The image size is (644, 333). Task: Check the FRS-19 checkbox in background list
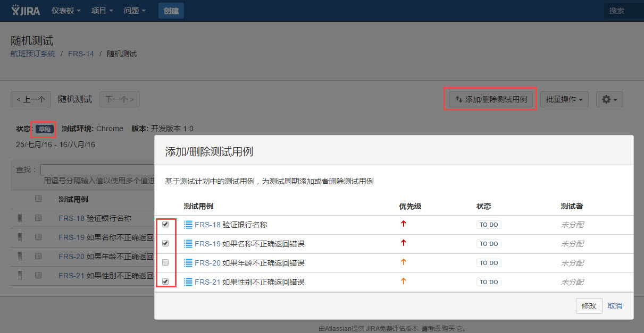click(38, 237)
